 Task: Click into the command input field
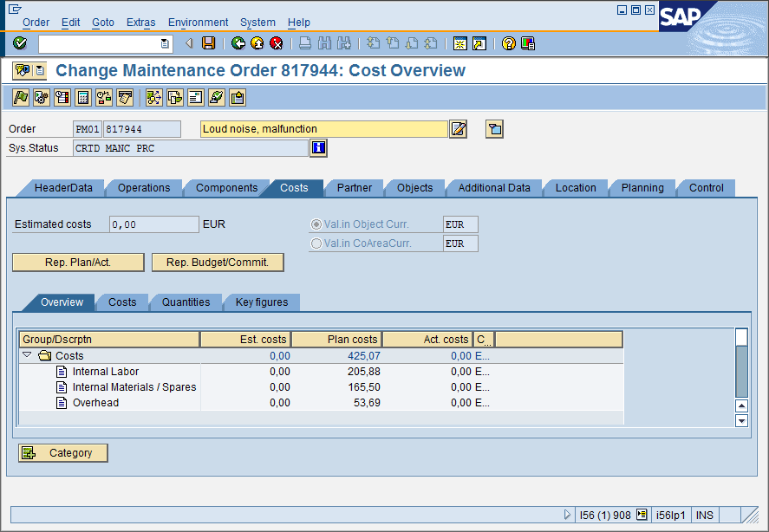click(x=100, y=43)
